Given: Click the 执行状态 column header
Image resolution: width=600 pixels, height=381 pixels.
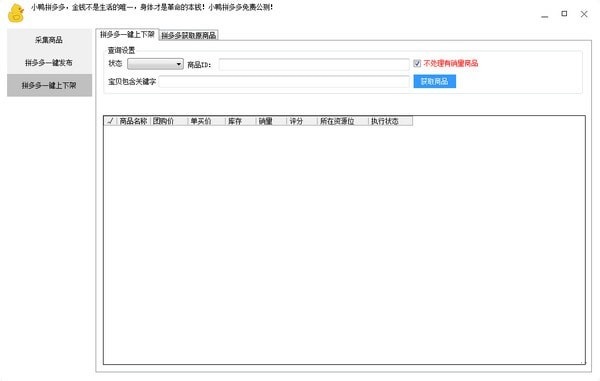Looking at the screenshot, I should pyautogui.click(x=390, y=121).
